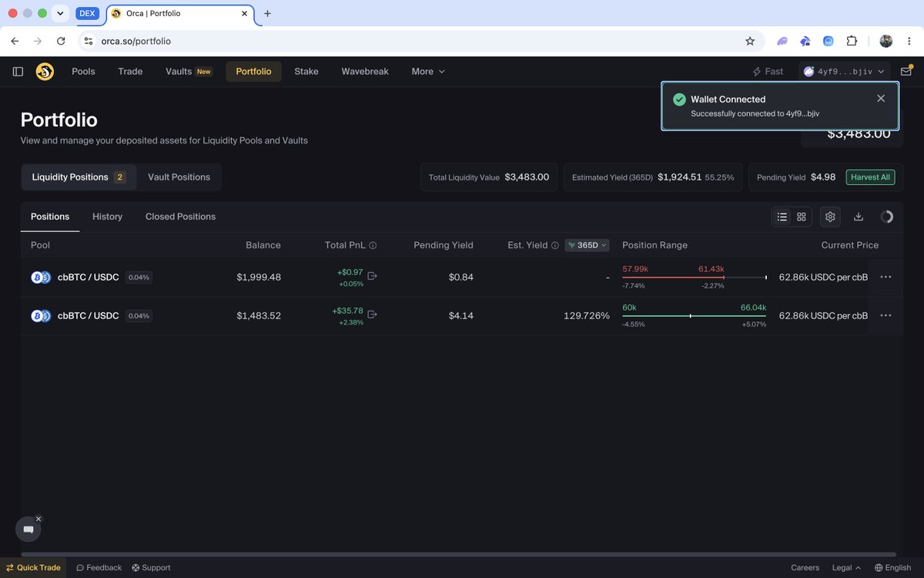Click the Orca logo icon
The height and width of the screenshot is (578, 924).
tap(45, 72)
